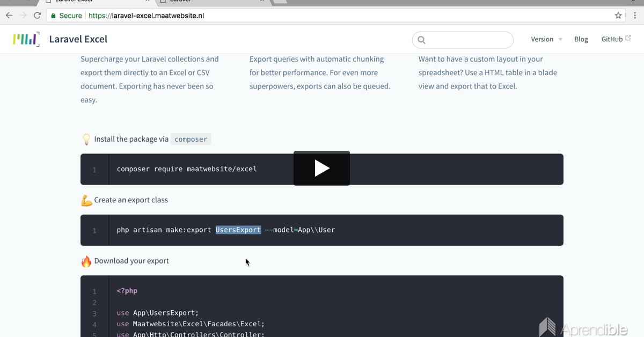Image resolution: width=644 pixels, height=337 pixels.
Task: Play the video with the center play button
Action: click(321, 168)
